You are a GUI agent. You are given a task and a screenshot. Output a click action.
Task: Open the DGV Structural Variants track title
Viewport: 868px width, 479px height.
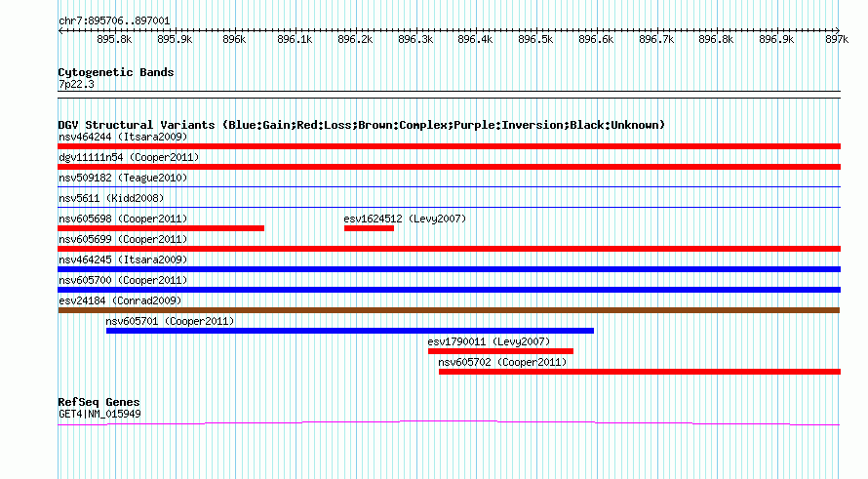coord(362,125)
